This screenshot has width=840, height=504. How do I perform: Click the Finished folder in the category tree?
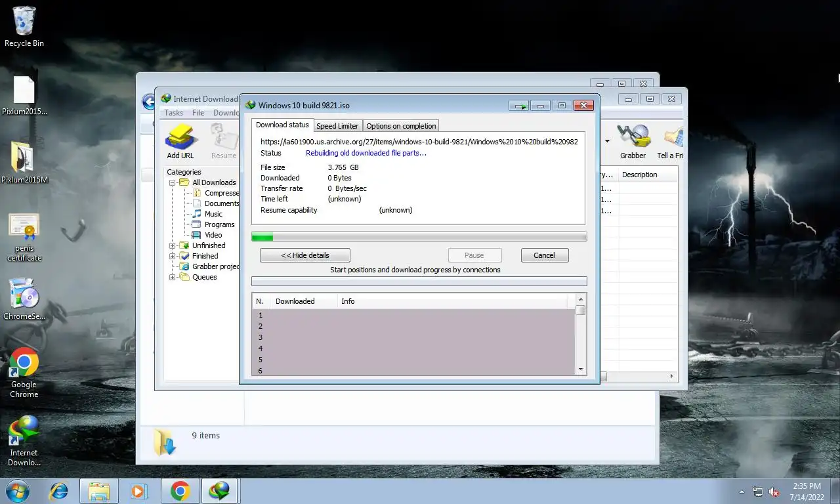(x=199, y=256)
